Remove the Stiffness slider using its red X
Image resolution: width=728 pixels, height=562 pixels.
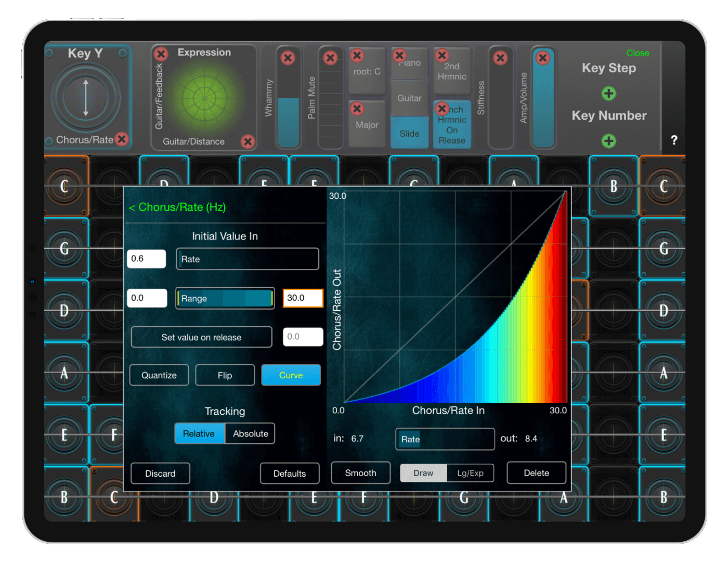[x=500, y=58]
